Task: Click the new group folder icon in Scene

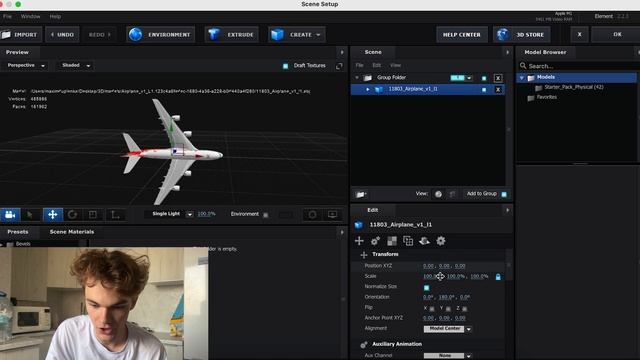Action: coord(361,194)
